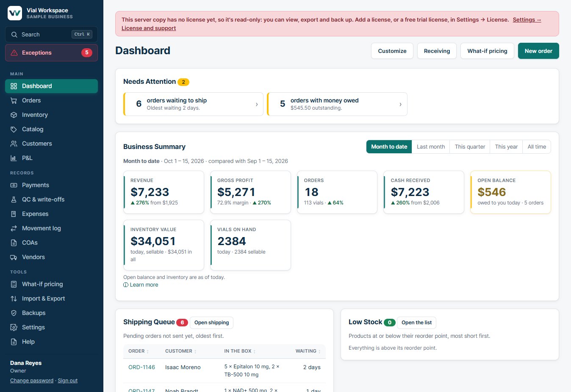
Task: Click the Vial Workspace logo icon
Action: [x=15, y=13]
